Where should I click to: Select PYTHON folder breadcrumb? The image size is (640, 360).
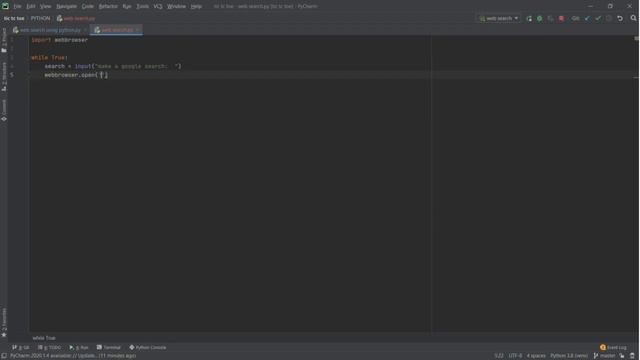[40, 18]
